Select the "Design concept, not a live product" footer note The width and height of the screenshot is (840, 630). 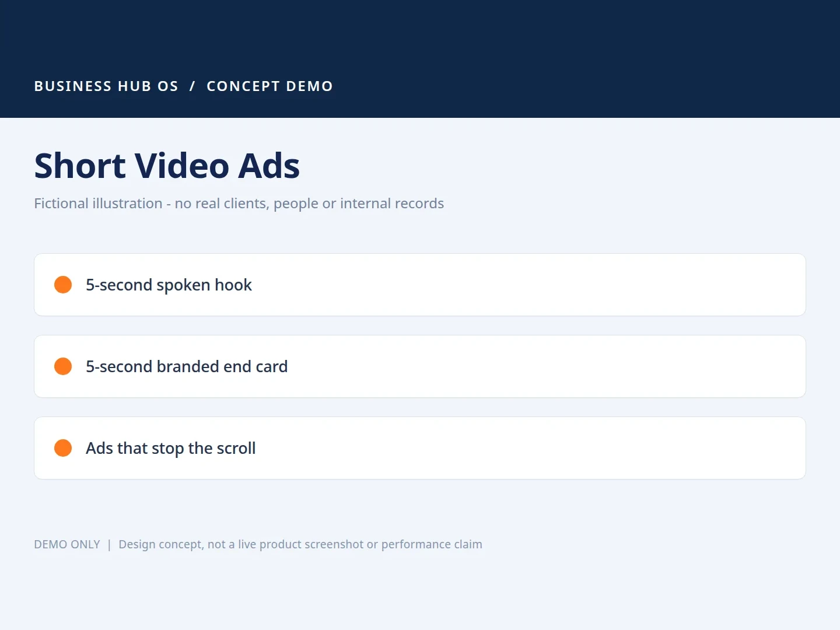click(300, 544)
